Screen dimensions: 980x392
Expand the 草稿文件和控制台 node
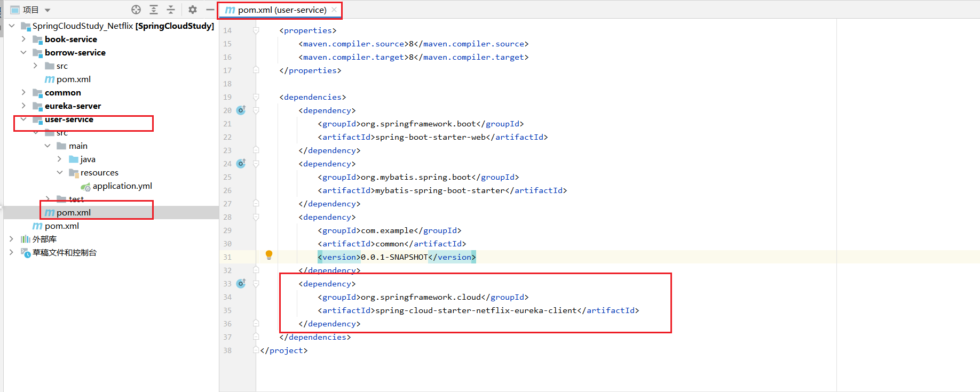pyautogui.click(x=12, y=252)
